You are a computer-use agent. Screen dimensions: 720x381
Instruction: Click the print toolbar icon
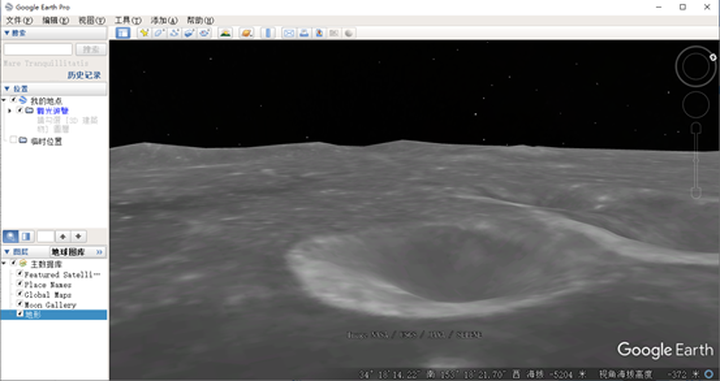point(304,33)
